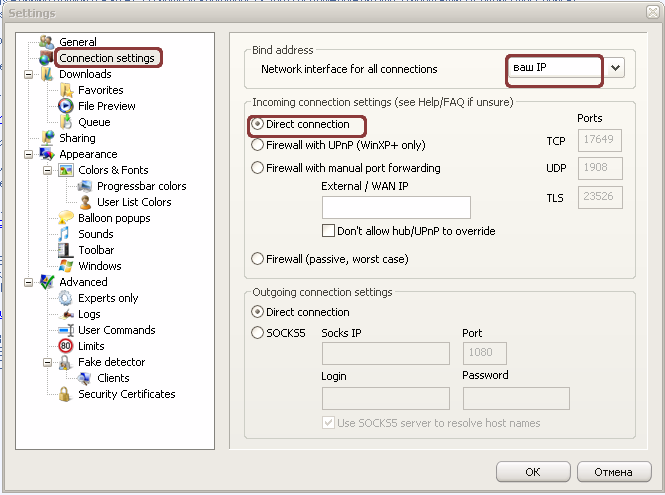This screenshot has height=495, width=665.
Task: Click the External / WAN IP field
Action: tap(396, 207)
